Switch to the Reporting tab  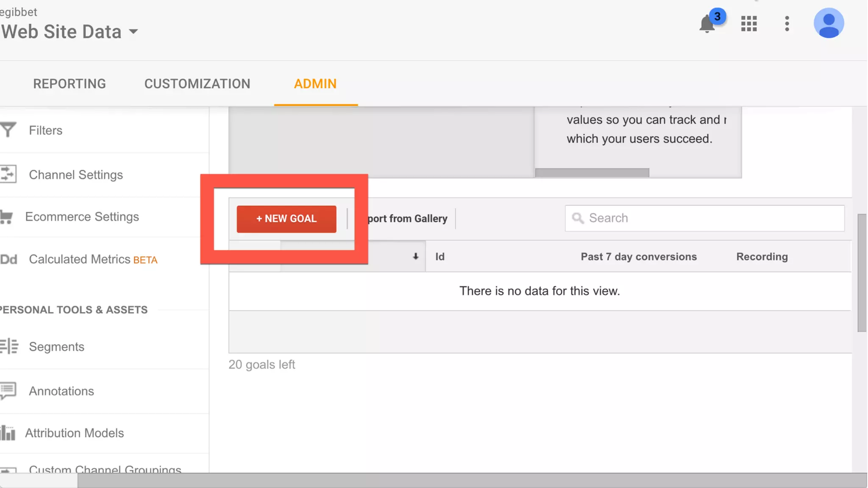(70, 84)
